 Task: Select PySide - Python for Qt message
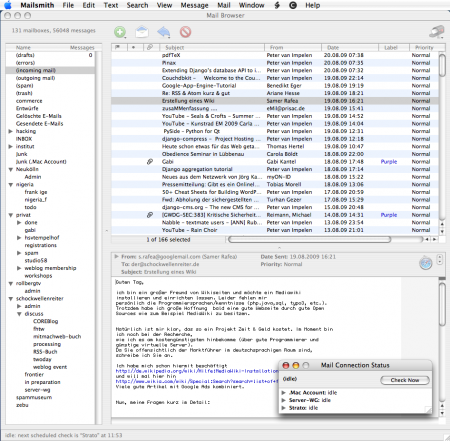coord(275,131)
